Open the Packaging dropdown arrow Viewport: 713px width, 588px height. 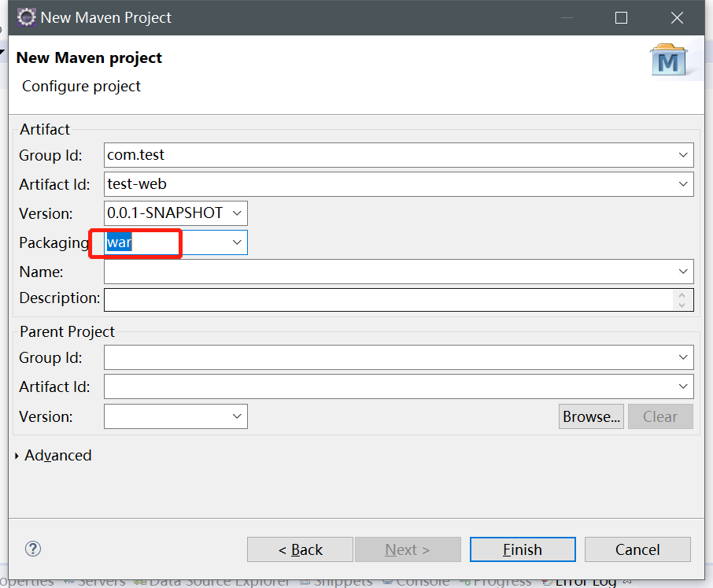[x=237, y=242]
